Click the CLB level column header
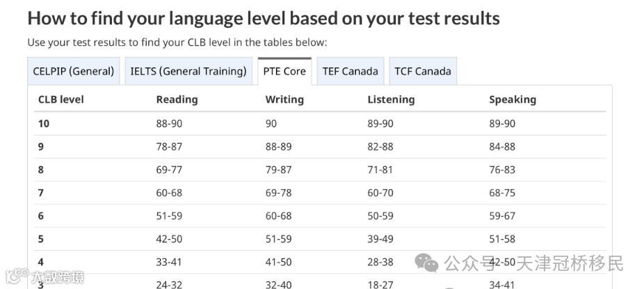 pos(61,99)
